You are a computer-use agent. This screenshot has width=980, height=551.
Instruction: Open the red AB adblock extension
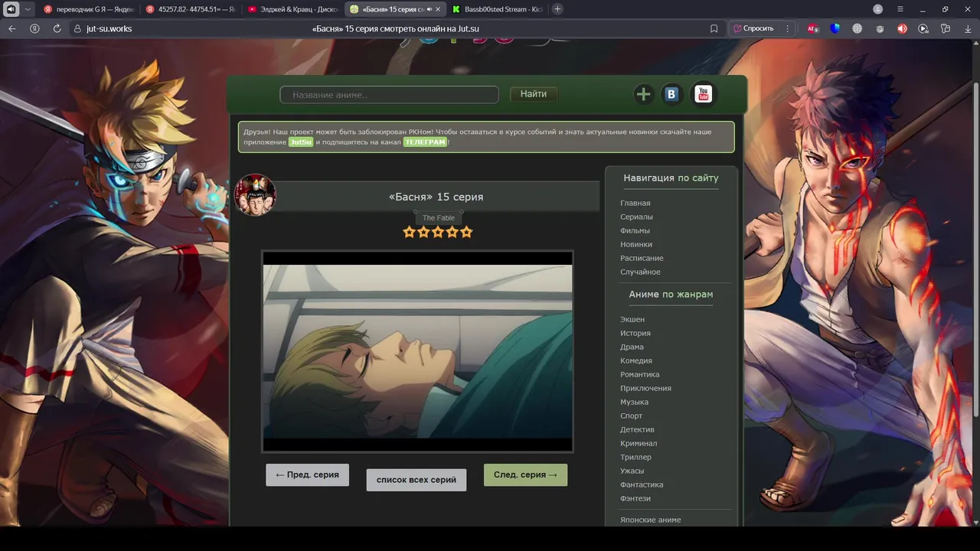tap(813, 28)
